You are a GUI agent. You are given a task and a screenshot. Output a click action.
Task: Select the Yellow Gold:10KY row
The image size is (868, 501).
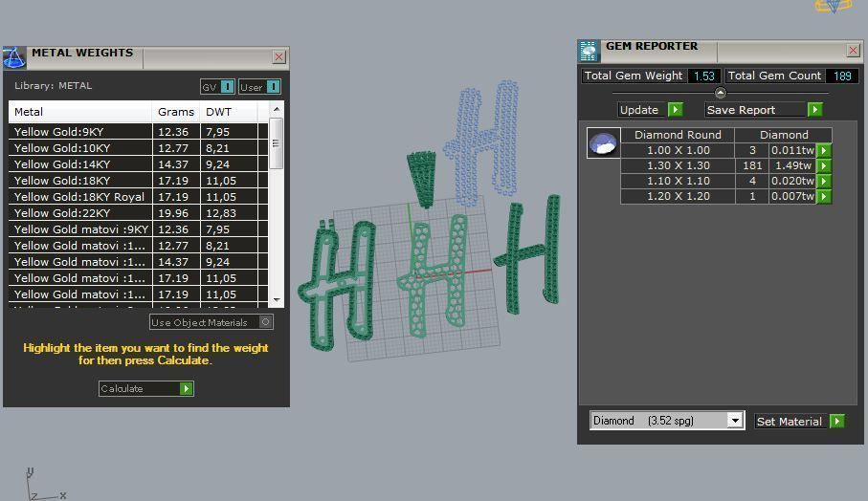[x=139, y=148]
